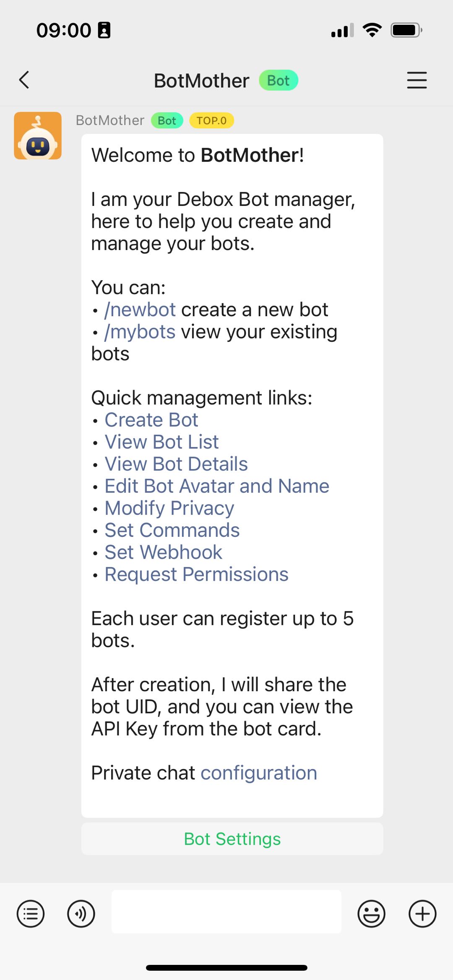Open the hamburger menu icon
This screenshot has width=453, height=980.
417,80
